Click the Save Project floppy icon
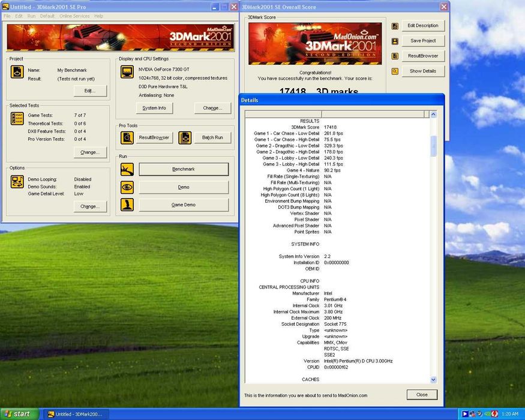525x420 pixels. click(x=395, y=41)
